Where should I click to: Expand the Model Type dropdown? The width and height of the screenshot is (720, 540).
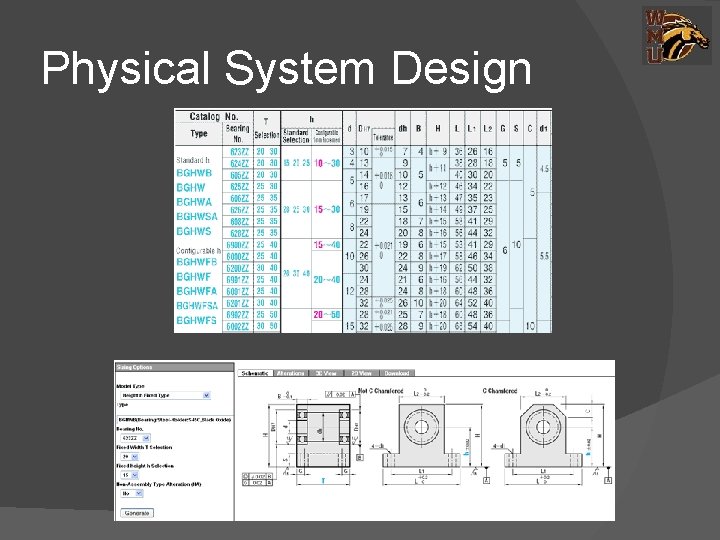pyautogui.click(x=165, y=395)
